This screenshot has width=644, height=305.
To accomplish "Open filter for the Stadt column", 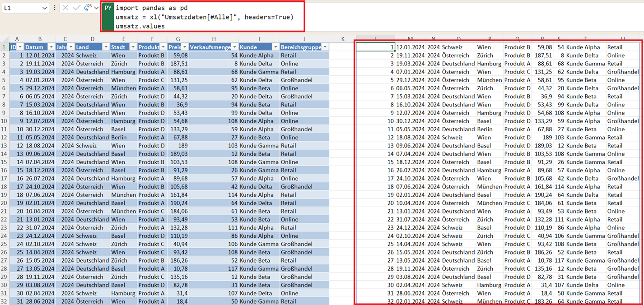I will point(133,47).
